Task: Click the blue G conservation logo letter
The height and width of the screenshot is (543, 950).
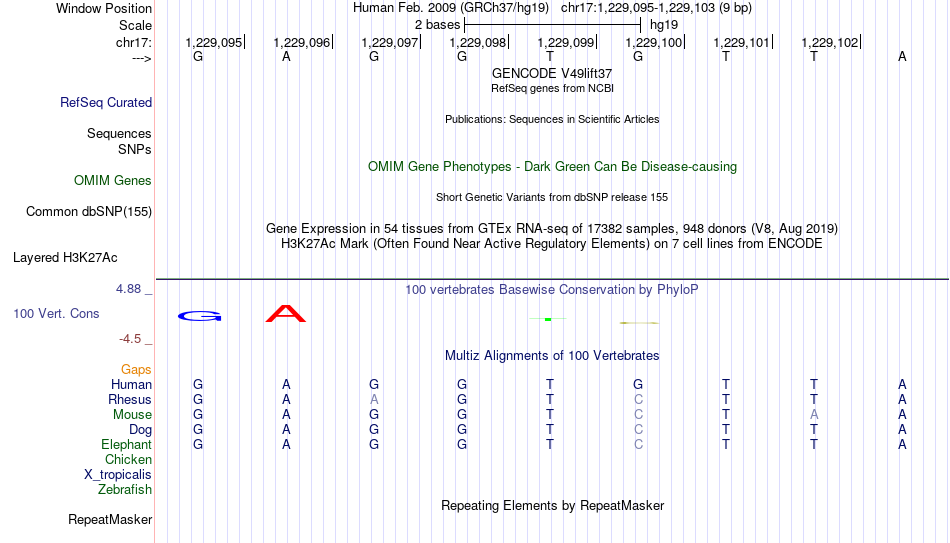Action: coord(199,316)
